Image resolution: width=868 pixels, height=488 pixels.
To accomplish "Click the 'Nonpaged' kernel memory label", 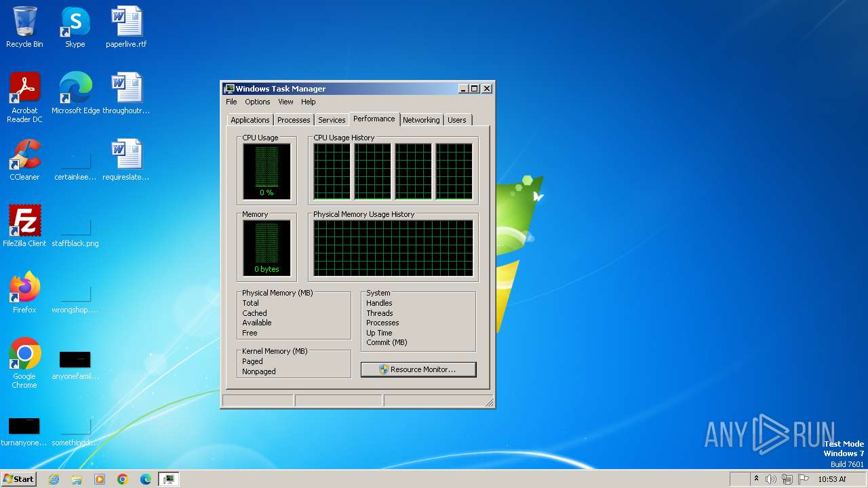I will click(x=259, y=371).
